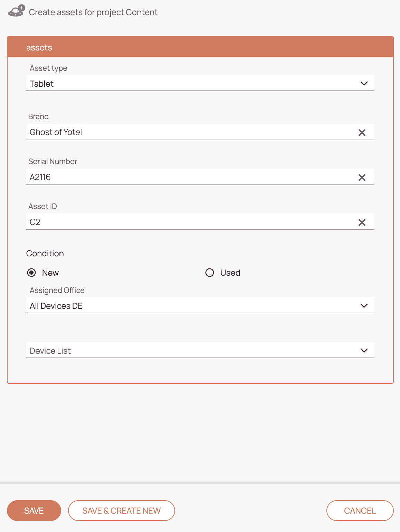Select the New condition radio button
The width and height of the screenshot is (400, 532).
click(x=31, y=273)
